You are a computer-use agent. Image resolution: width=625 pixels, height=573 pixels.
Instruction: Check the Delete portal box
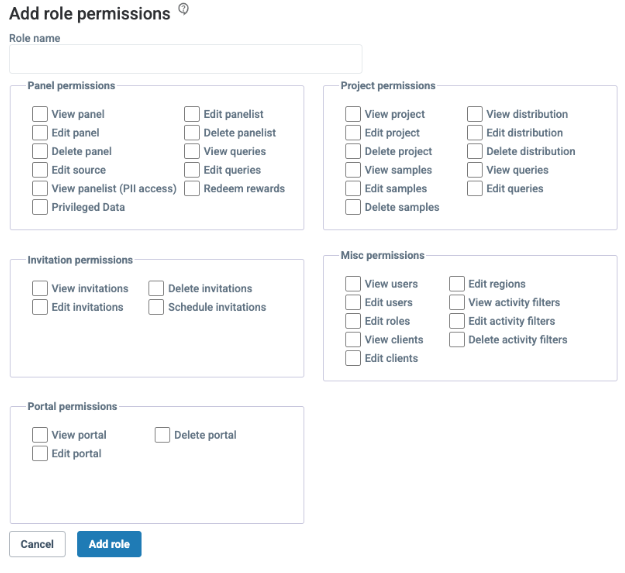coord(162,435)
